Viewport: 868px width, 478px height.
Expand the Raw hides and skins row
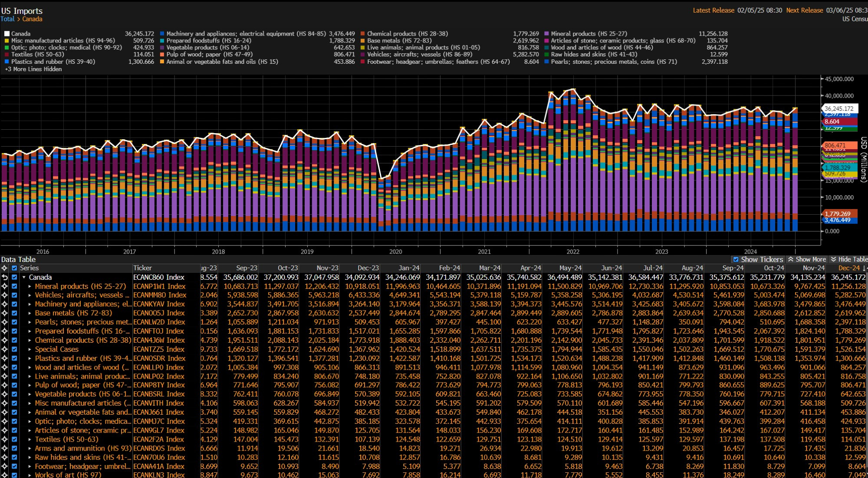[x=30, y=458]
